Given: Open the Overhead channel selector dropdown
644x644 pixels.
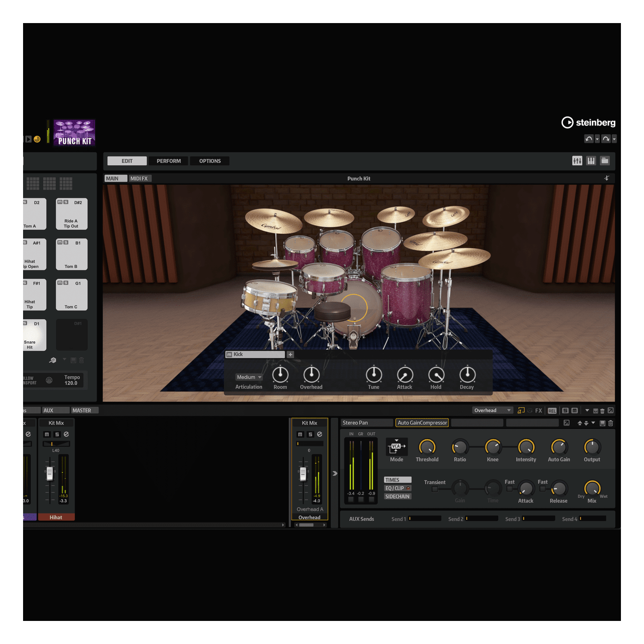Looking at the screenshot, I should 492,410.
